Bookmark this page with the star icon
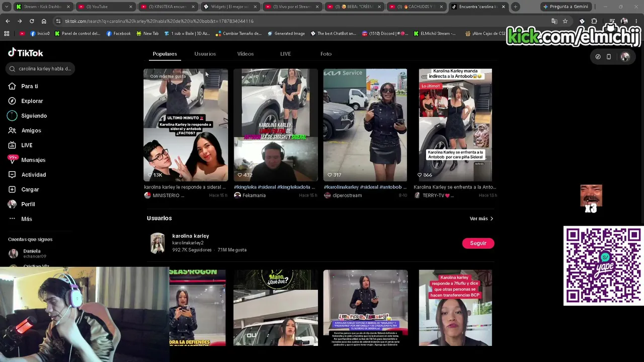The height and width of the screenshot is (362, 644). [565, 21]
